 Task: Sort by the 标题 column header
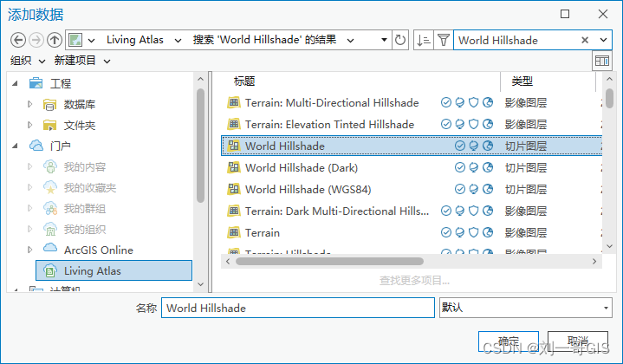pyautogui.click(x=244, y=81)
